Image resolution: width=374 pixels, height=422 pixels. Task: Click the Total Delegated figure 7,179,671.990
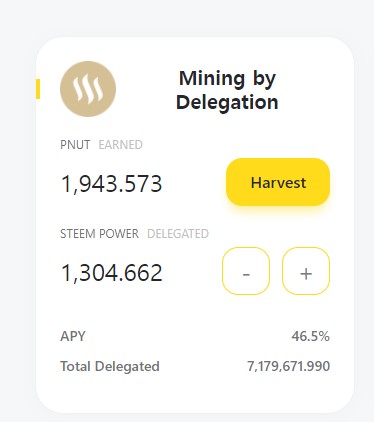[289, 366]
